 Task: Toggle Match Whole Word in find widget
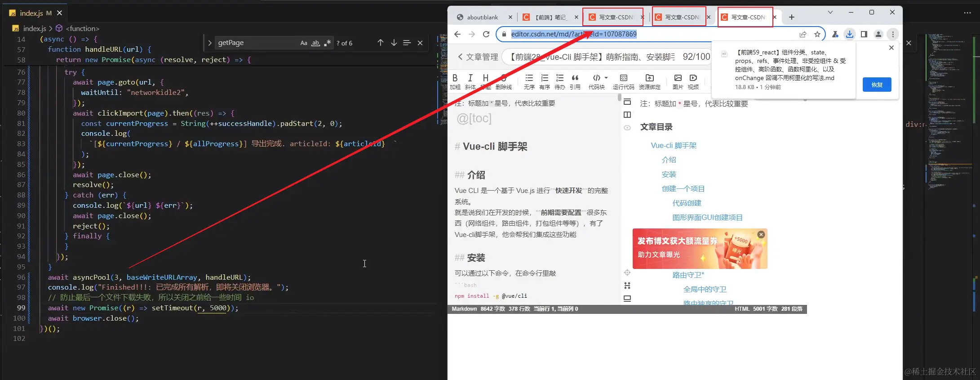(316, 43)
